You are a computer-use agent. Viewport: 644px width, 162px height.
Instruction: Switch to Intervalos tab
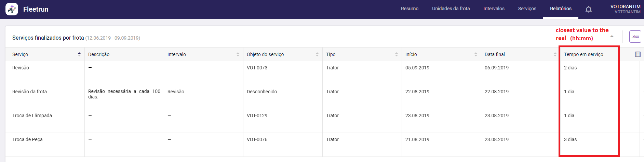tap(494, 9)
